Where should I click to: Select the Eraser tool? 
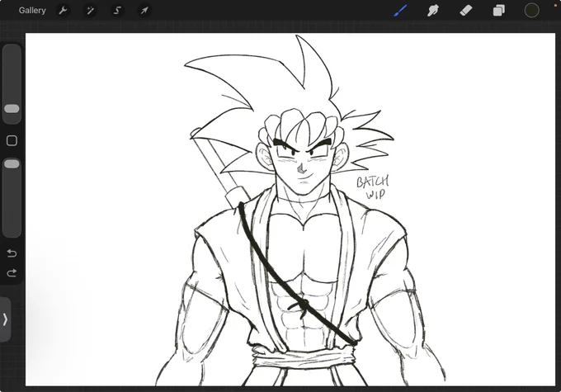[466, 11]
